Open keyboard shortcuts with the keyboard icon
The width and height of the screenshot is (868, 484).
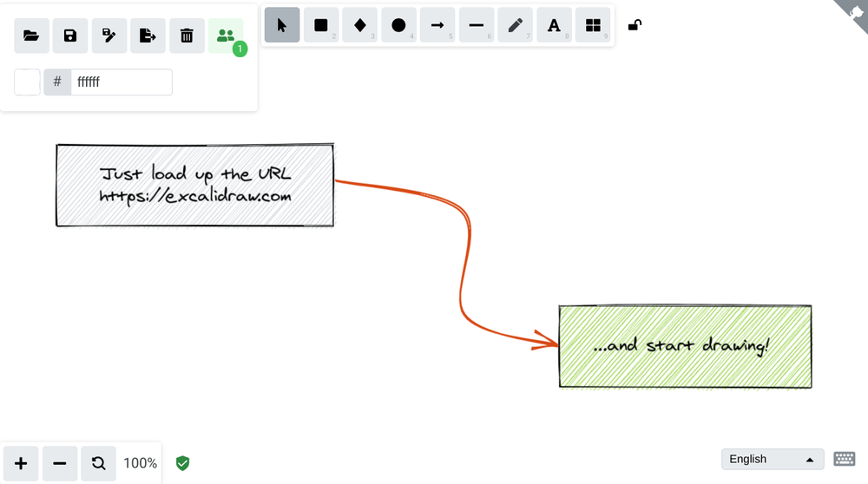(845, 459)
